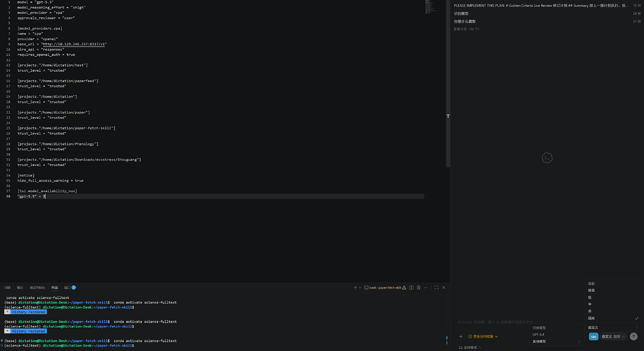Open the 完全访问权限 permissions dropdown

pos(483,337)
